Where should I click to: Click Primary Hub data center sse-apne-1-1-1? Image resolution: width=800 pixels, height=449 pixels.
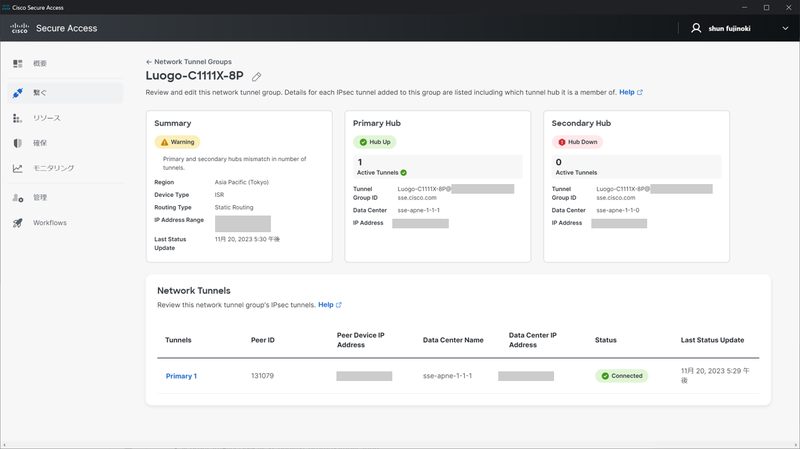point(418,210)
